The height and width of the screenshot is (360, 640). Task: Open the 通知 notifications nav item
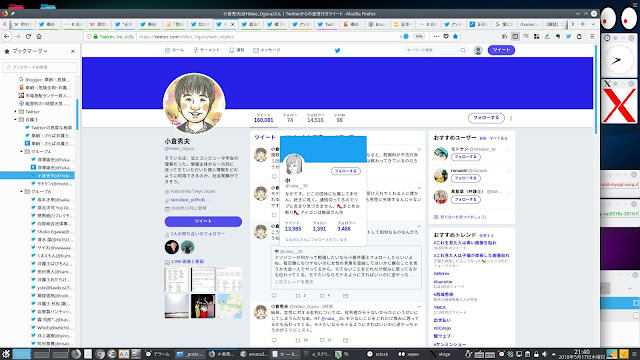[236, 50]
